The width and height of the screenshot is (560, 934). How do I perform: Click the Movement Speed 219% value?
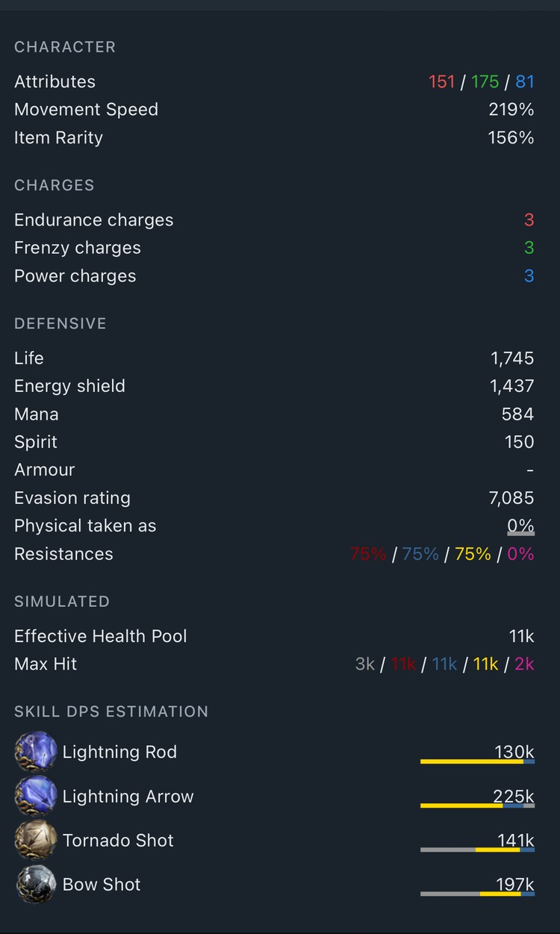pos(511,110)
